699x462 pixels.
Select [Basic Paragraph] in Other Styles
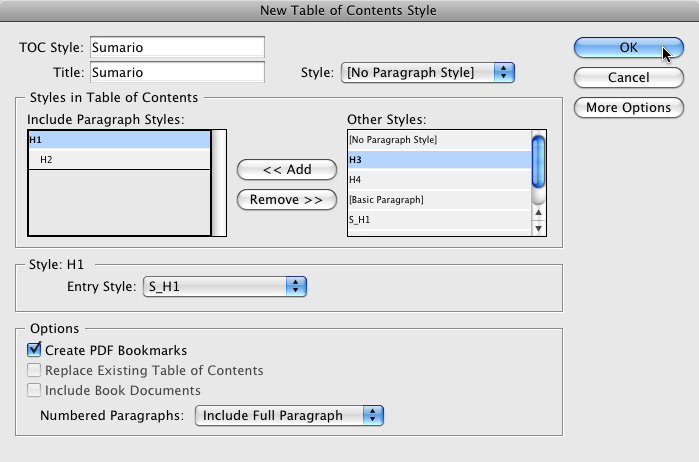pos(440,200)
